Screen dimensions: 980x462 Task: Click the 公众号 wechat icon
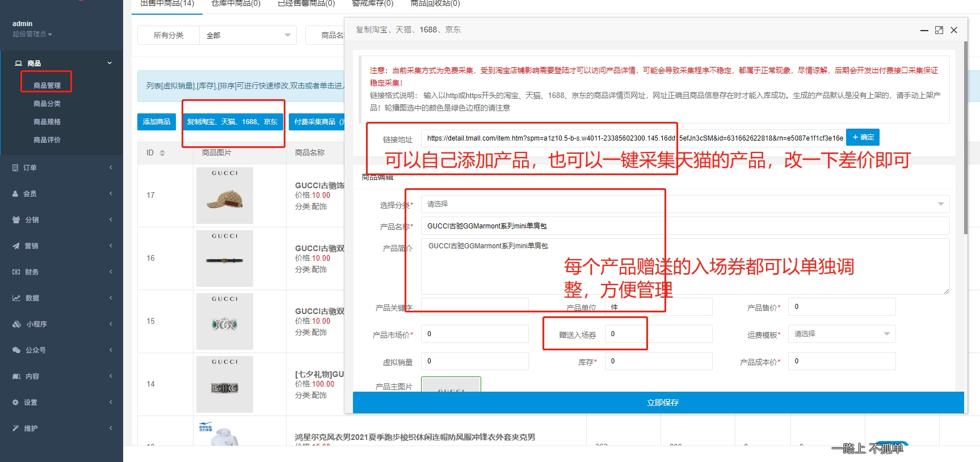(16, 350)
